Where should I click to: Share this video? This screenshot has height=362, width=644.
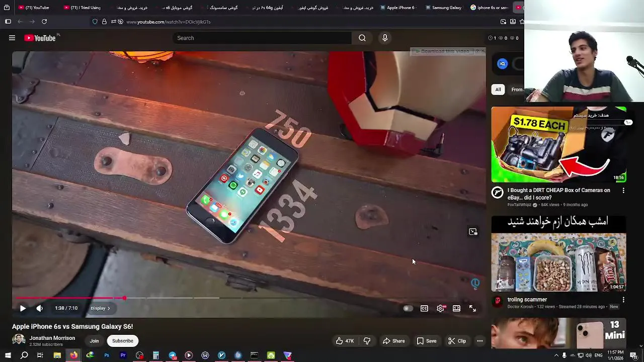tap(393, 341)
